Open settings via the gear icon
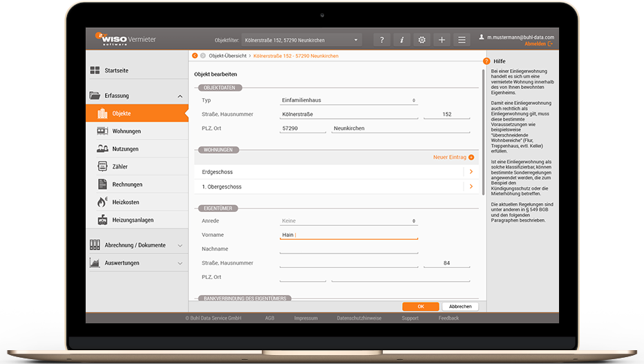 coord(422,40)
